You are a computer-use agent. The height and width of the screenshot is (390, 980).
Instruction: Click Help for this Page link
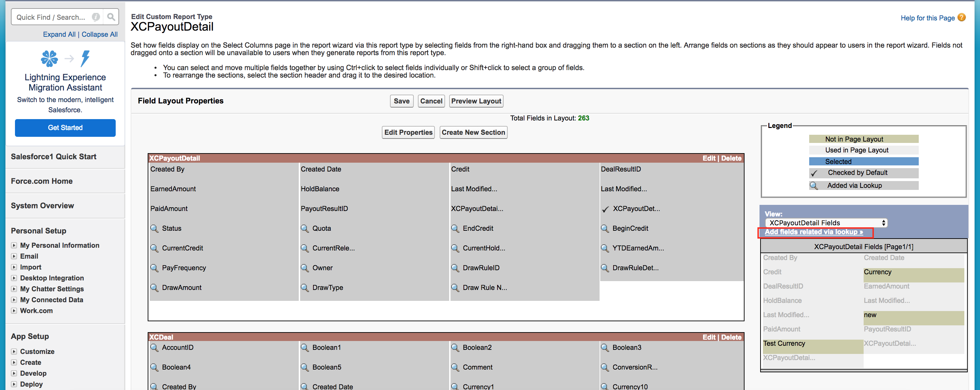coord(928,18)
